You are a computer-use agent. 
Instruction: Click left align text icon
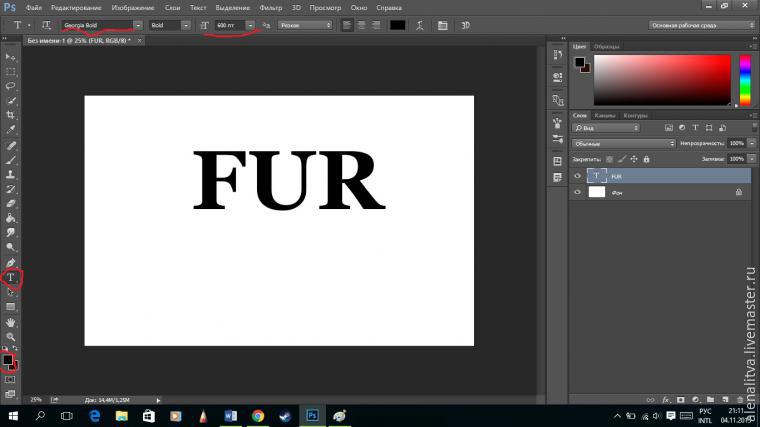pos(347,24)
